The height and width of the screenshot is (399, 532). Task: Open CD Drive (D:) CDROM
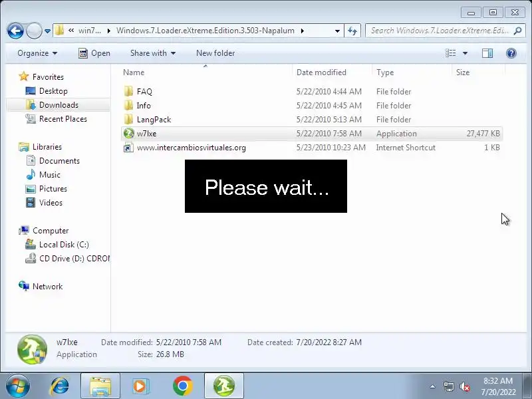74,258
